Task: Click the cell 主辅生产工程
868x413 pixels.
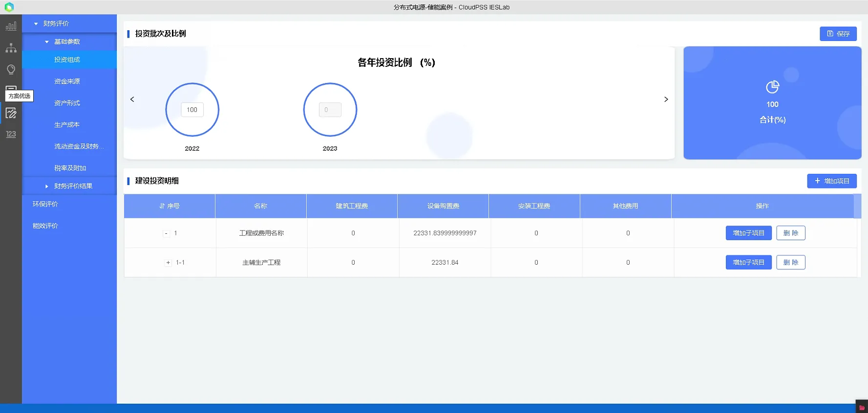Action: 261,262
